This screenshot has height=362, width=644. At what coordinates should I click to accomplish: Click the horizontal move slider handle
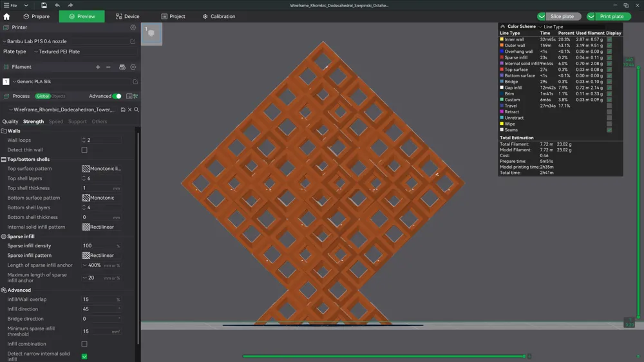point(524,356)
